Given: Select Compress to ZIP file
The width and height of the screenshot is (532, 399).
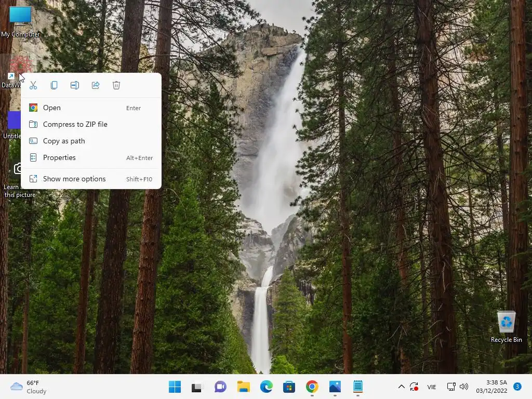Looking at the screenshot, I should coord(91,125).
